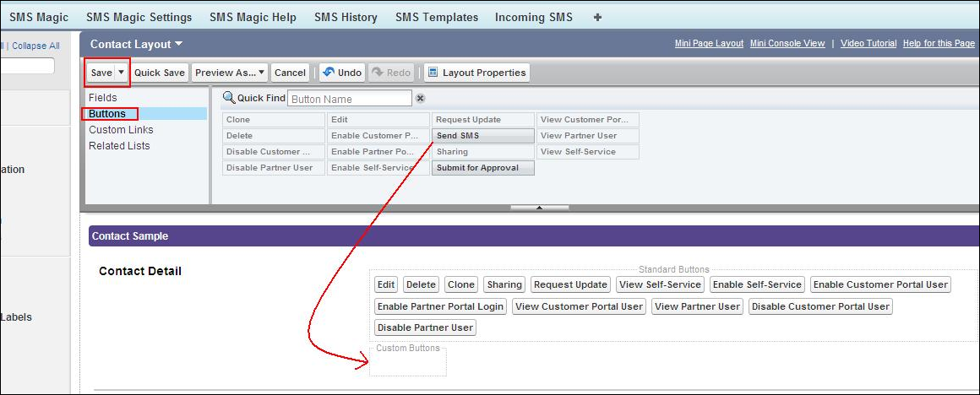Select the Disable Partner User palette item

click(274, 169)
